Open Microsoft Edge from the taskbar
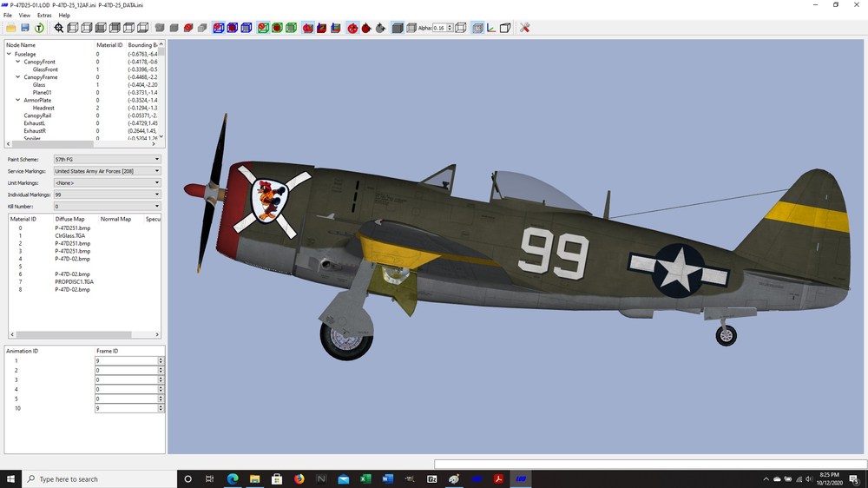The image size is (868, 488). pyautogui.click(x=233, y=478)
